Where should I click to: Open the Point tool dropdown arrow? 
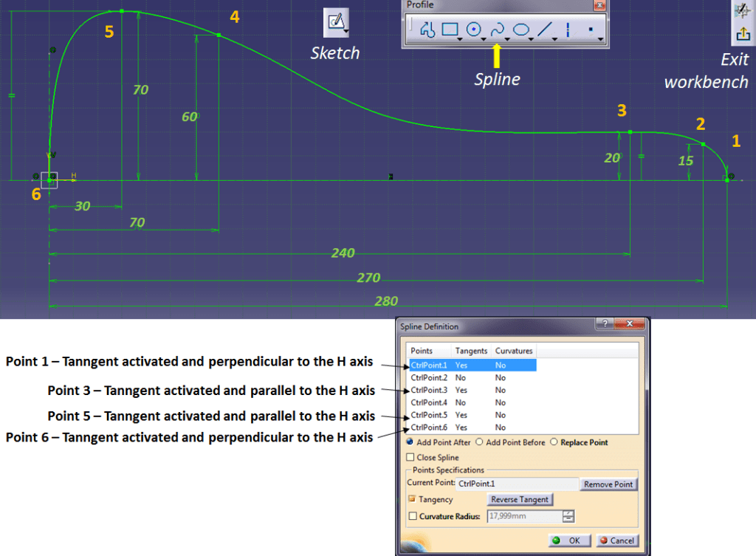point(602,39)
